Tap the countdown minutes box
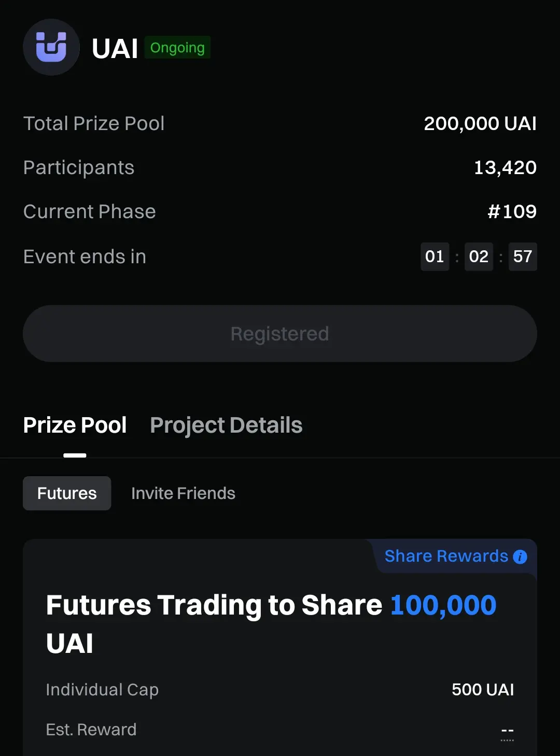This screenshot has height=756, width=560. [479, 256]
